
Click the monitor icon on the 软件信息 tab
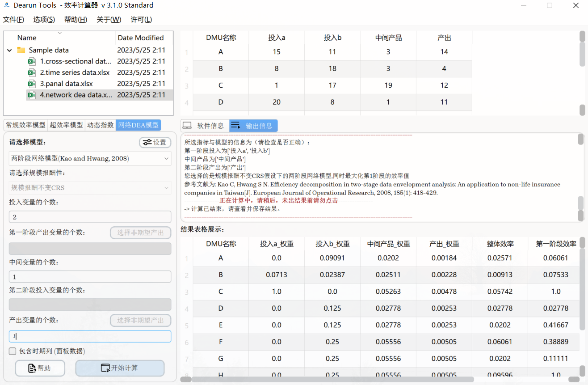187,125
